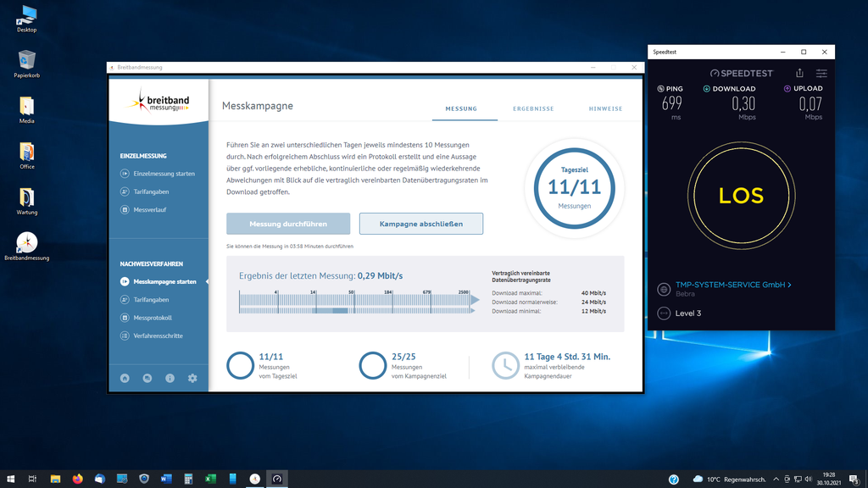Select the Media folder desktop icon
The width and height of the screenshot is (868, 488).
click(26, 109)
